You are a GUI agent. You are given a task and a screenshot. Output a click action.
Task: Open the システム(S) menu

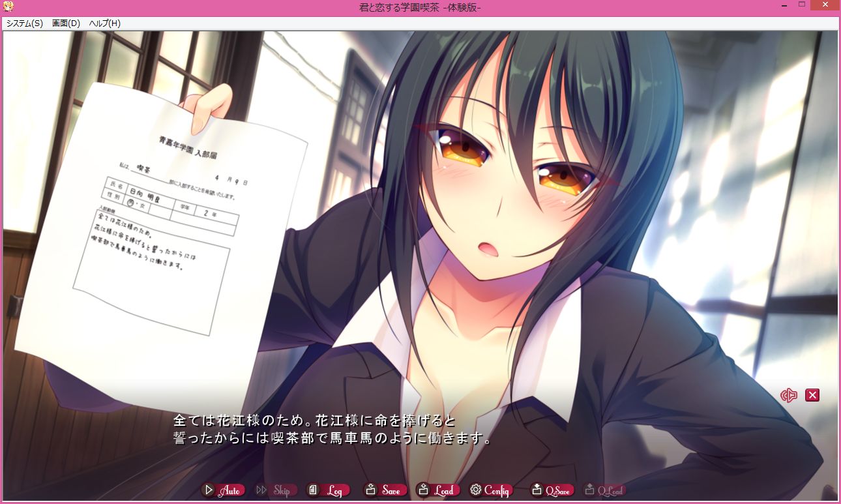click(x=25, y=23)
